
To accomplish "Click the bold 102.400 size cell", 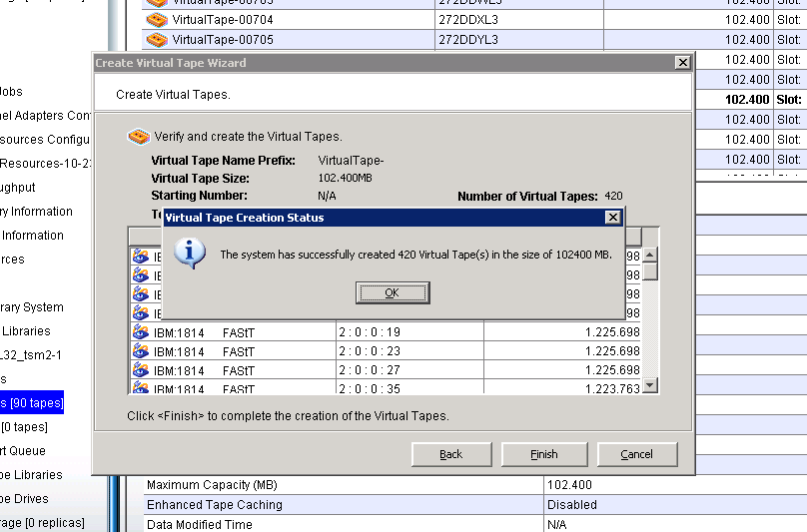I will [747, 99].
